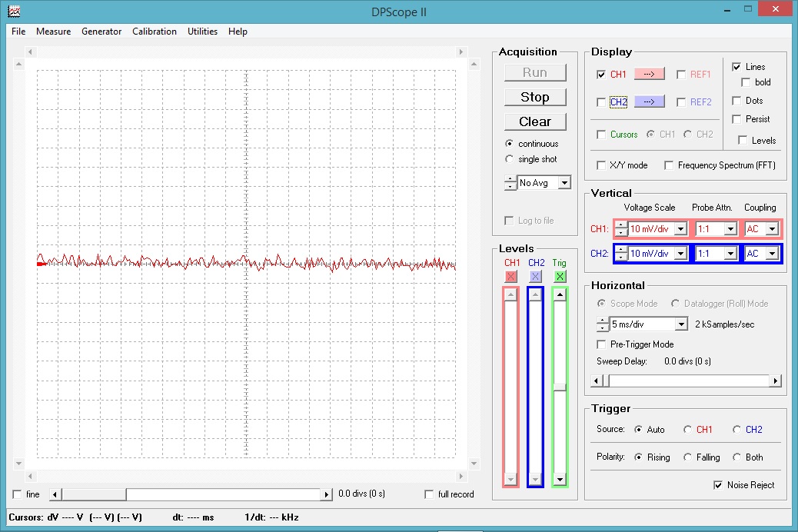
Task: Open the Measure menu
Action: (54, 31)
